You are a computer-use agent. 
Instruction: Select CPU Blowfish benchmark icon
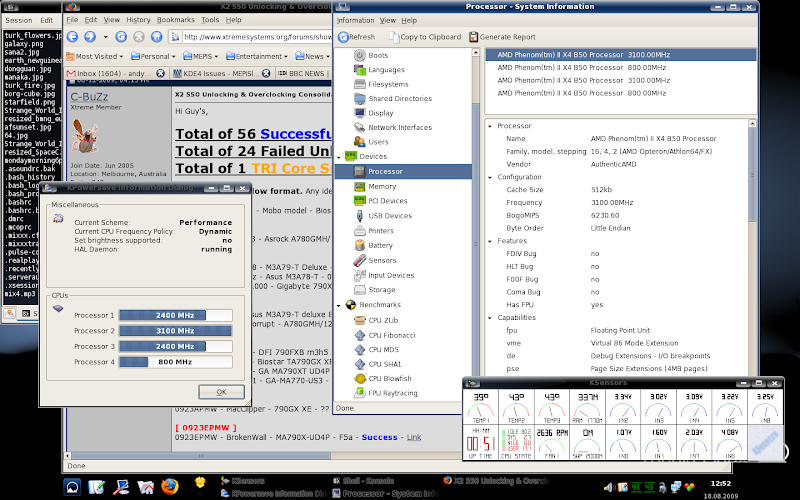360,379
